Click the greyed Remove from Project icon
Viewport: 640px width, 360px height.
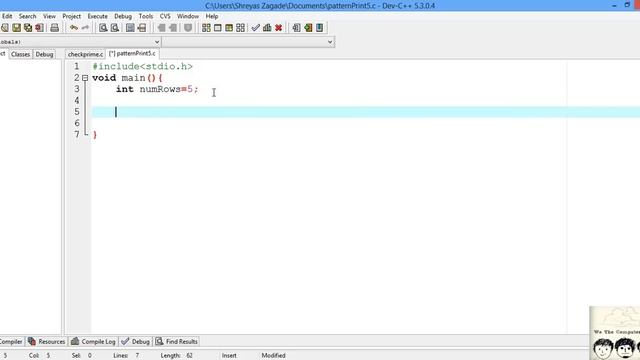[173, 28]
